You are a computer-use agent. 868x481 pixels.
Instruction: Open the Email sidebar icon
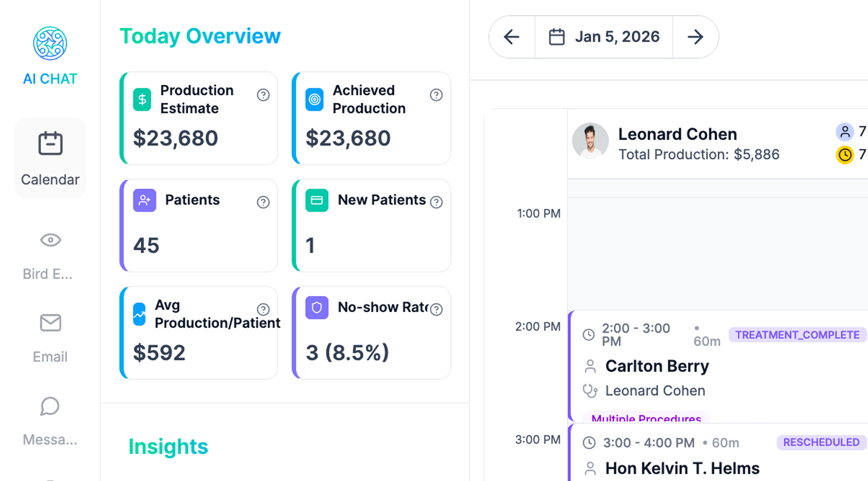coord(50,323)
